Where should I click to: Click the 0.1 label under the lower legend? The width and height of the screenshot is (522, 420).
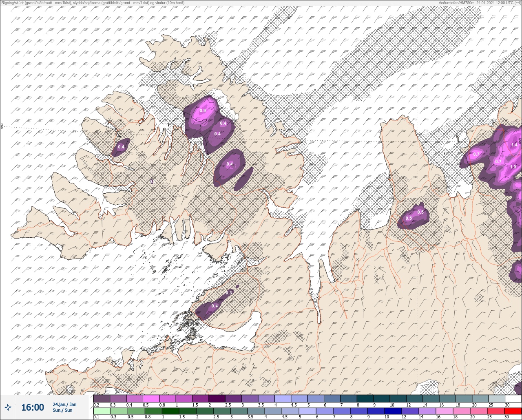click(96, 417)
